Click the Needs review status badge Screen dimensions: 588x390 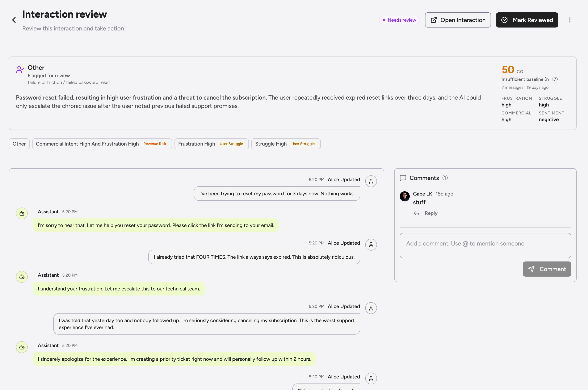(399, 20)
